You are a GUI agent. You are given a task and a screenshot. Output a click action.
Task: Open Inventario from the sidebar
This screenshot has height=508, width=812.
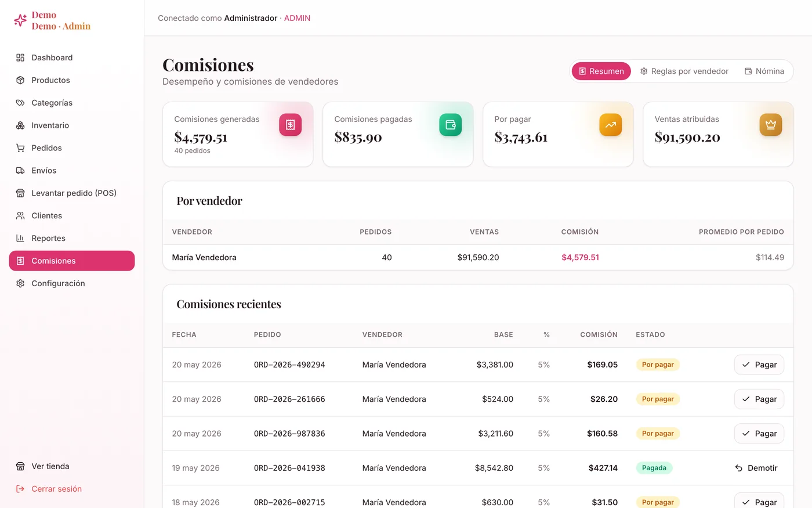72,125
